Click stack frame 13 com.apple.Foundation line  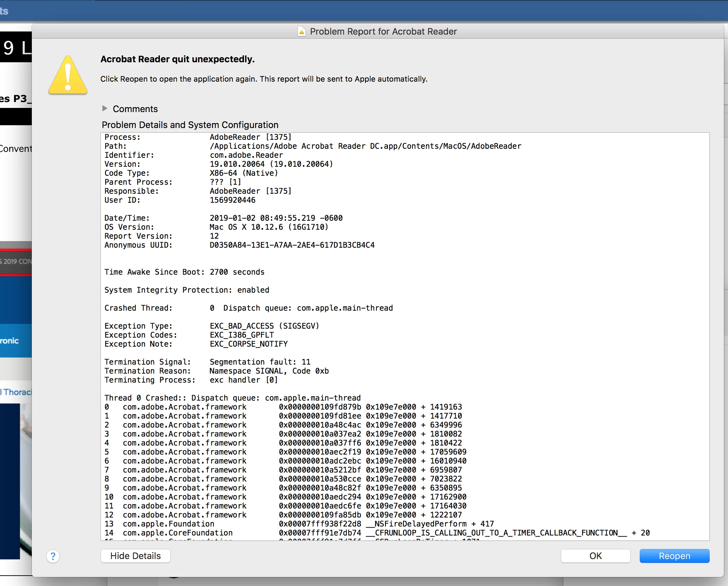click(x=168, y=524)
